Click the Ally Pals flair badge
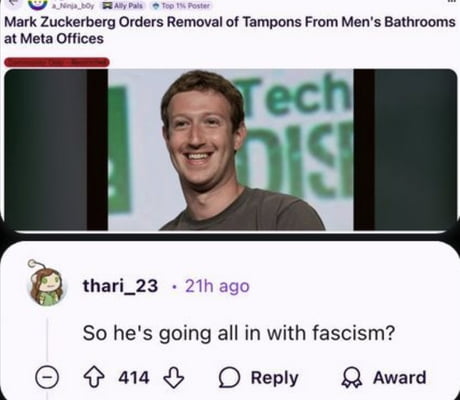This screenshot has width=460, height=400. click(x=123, y=6)
